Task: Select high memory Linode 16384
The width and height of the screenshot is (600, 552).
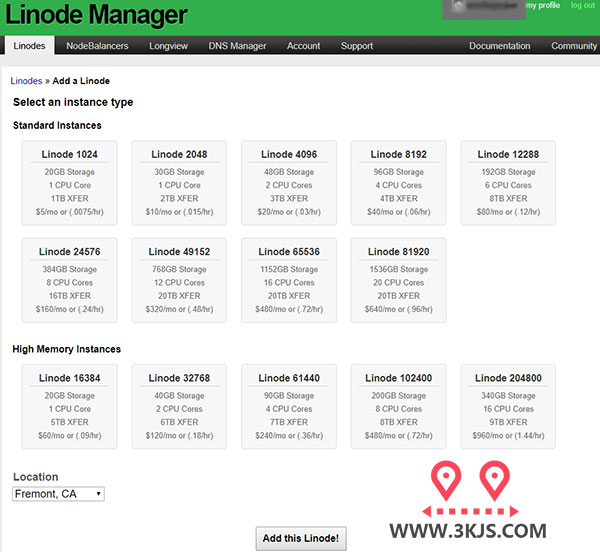Action: point(70,407)
